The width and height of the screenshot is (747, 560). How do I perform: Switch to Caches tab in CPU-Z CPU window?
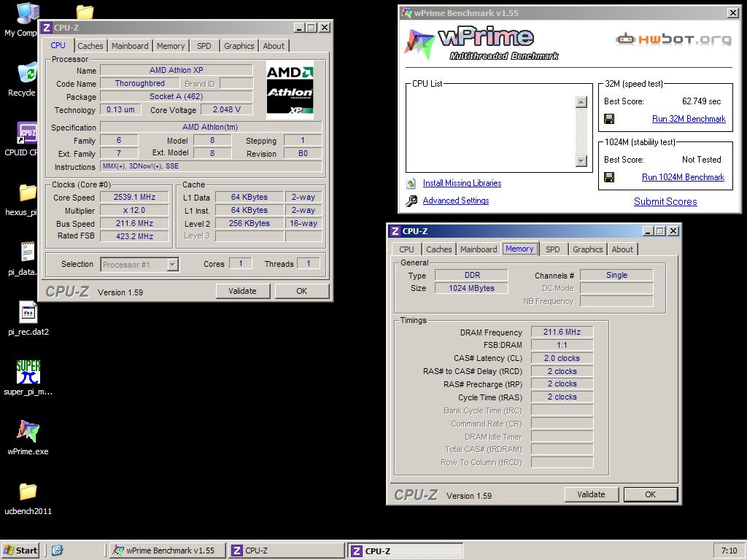(x=90, y=46)
